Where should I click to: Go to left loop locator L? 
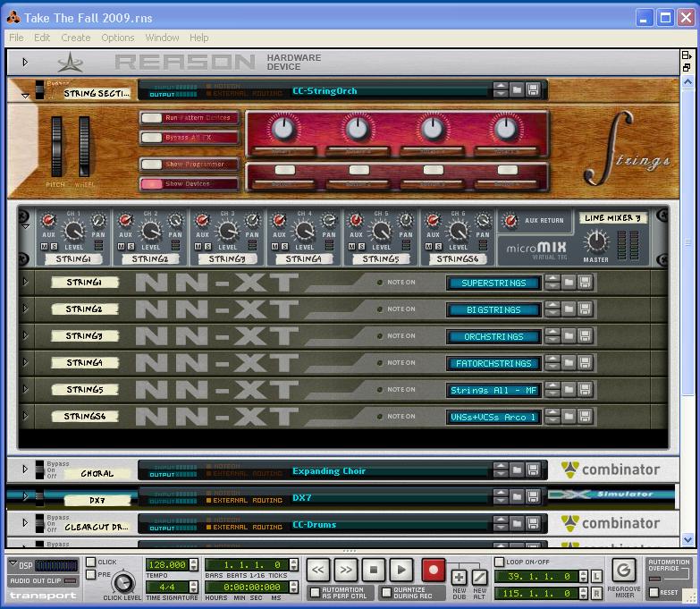[x=597, y=576]
